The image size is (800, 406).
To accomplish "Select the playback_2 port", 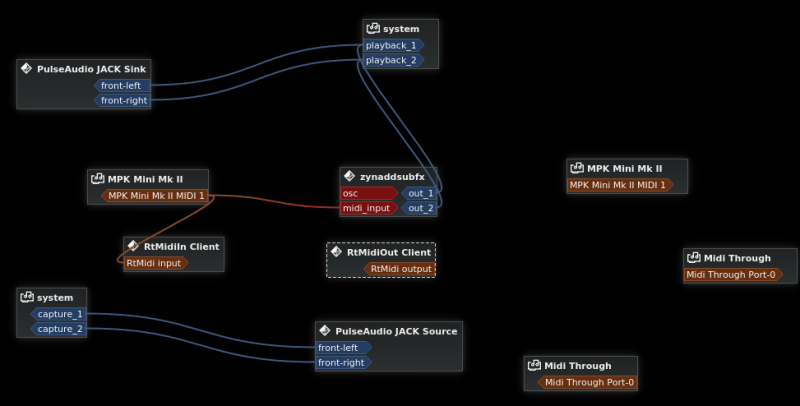I will point(393,60).
